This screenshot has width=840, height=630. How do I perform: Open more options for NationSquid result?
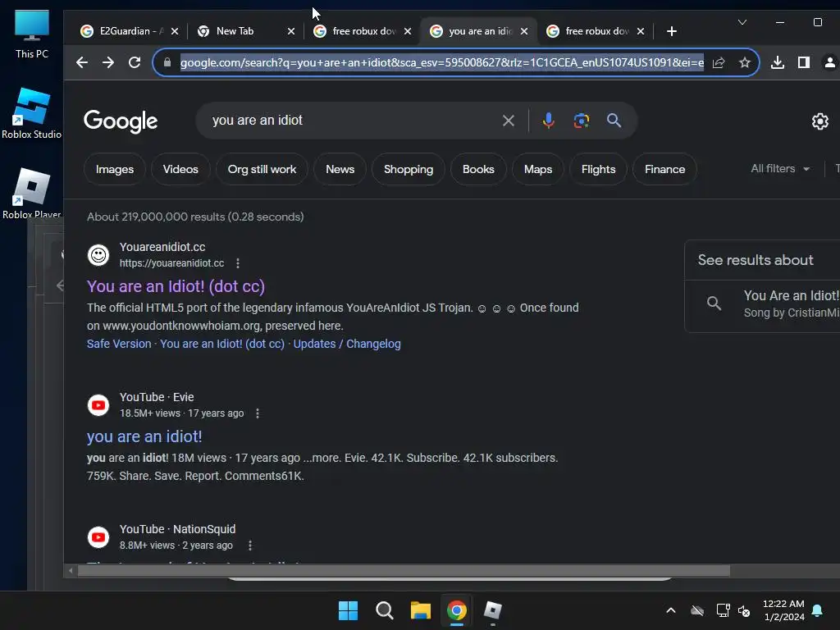pyautogui.click(x=250, y=546)
